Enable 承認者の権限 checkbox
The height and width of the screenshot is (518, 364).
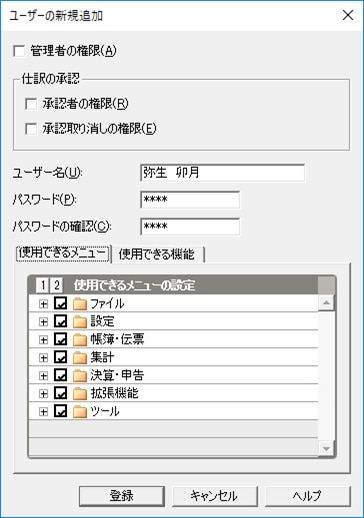(x=31, y=104)
